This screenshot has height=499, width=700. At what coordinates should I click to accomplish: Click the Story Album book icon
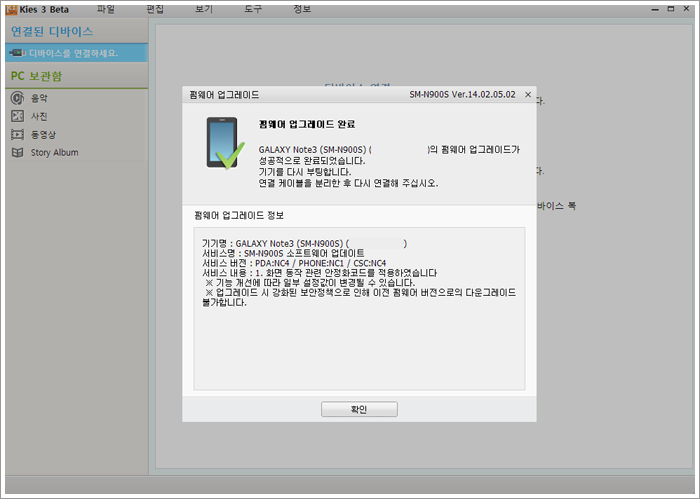[17, 153]
